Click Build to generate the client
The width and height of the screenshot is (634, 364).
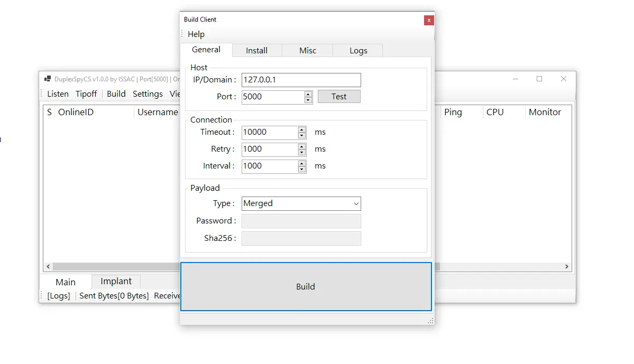[306, 286]
